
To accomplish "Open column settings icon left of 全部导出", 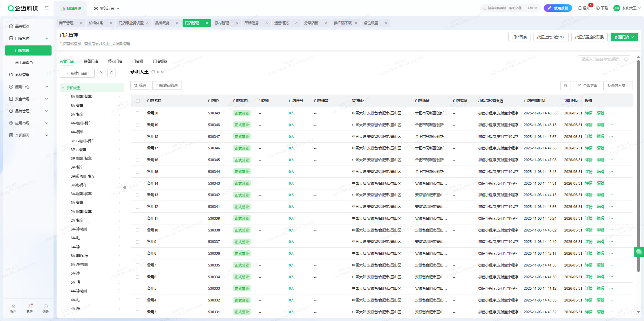I will pos(566,86).
